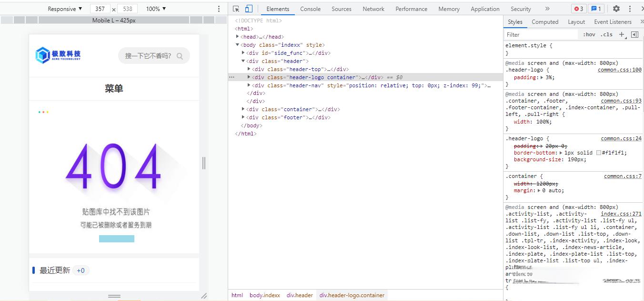This screenshot has height=301, width=644.
Task: Activate the inspect element picker icon
Action: click(236, 9)
